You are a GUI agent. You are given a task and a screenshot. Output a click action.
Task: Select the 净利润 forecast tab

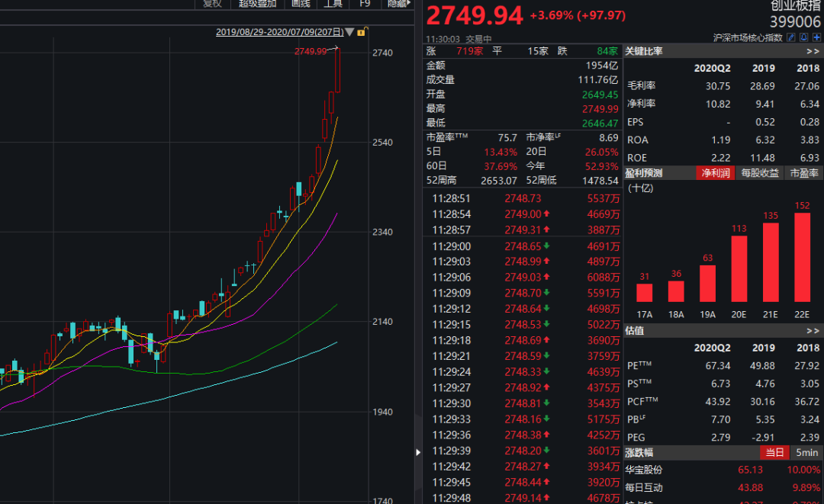point(715,173)
